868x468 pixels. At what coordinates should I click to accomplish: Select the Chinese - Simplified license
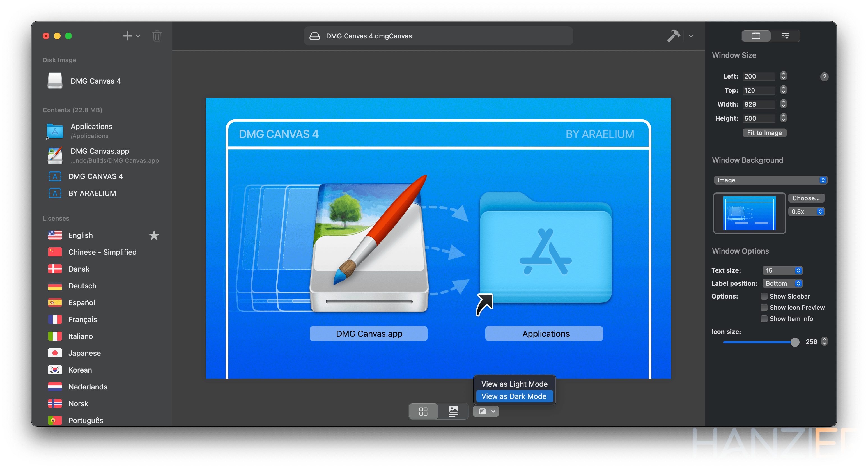[102, 252]
